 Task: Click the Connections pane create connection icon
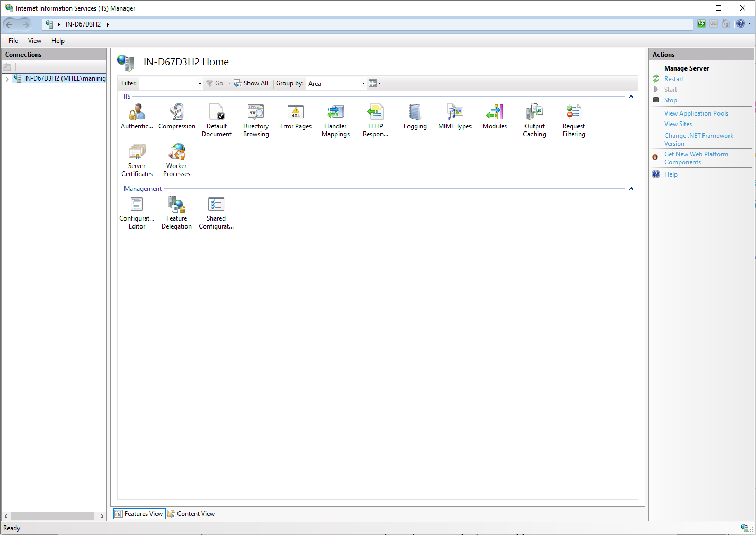point(7,67)
